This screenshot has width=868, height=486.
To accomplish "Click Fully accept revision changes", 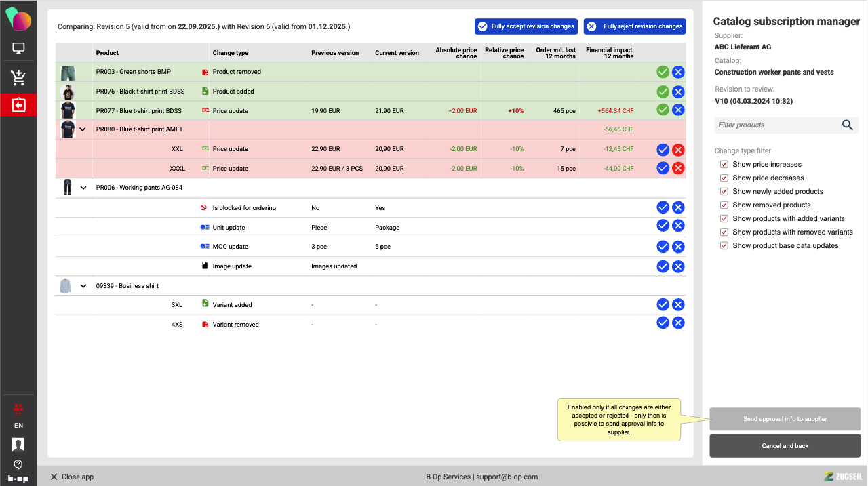I will pyautogui.click(x=526, y=26).
